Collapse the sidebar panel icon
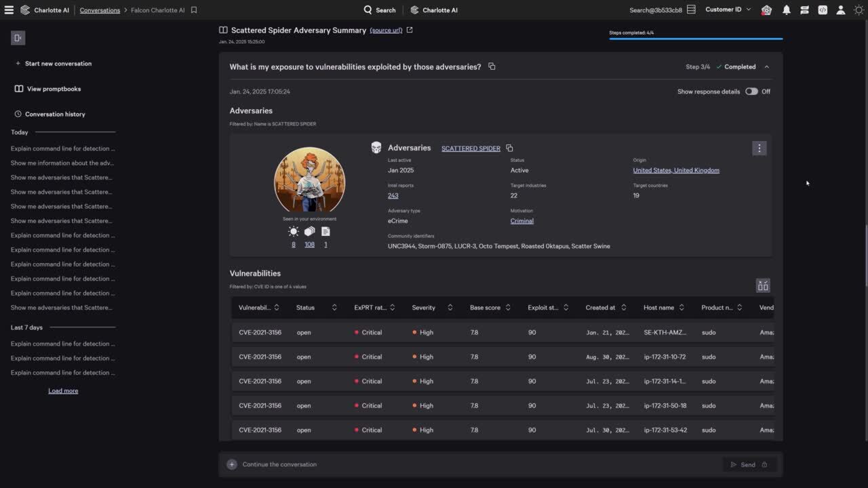 point(18,38)
